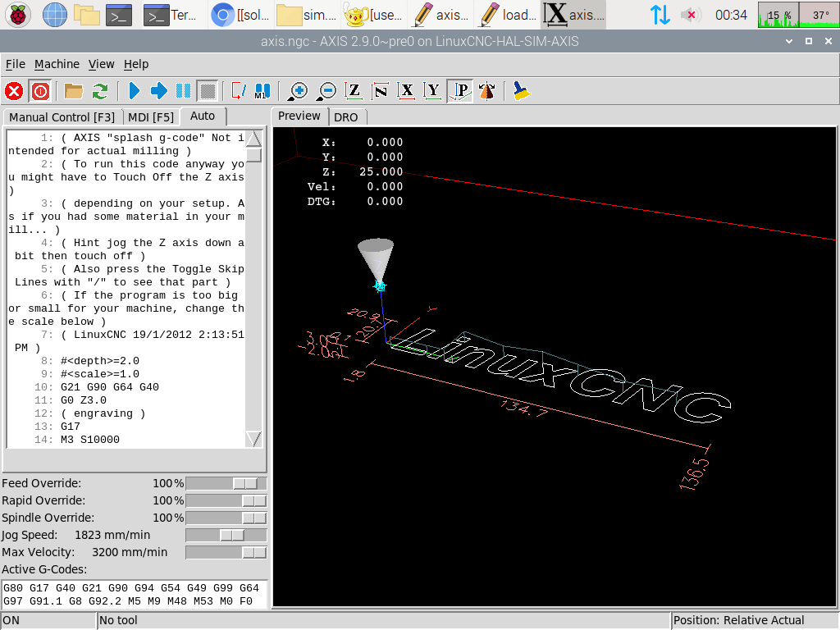Adjust the Spindle Override slider
Viewport: 840px width, 630px height.
pyautogui.click(x=226, y=518)
